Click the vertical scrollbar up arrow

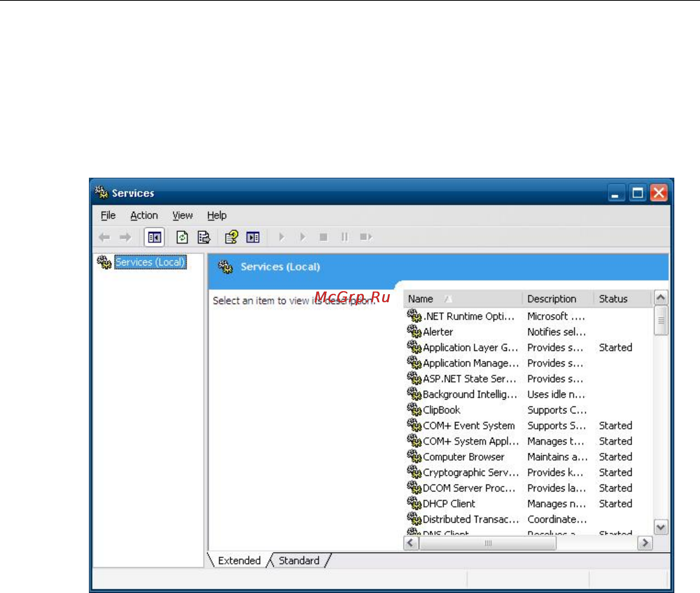(661, 298)
